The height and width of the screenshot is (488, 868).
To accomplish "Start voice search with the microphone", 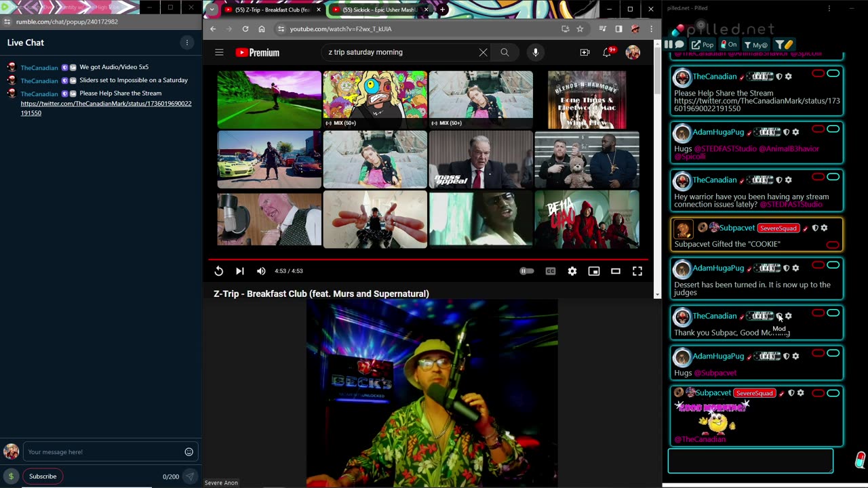I will click(x=535, y=52).
